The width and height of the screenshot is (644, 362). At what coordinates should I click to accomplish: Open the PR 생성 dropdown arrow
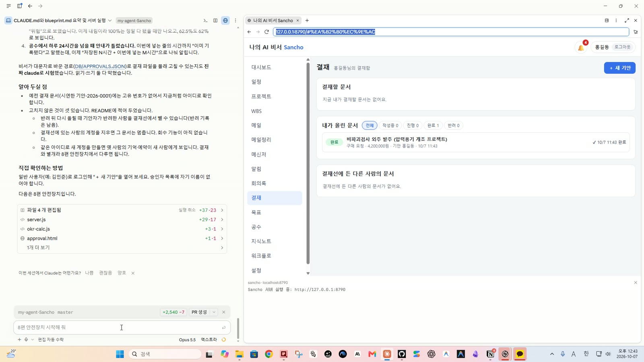tap(214, 312)
